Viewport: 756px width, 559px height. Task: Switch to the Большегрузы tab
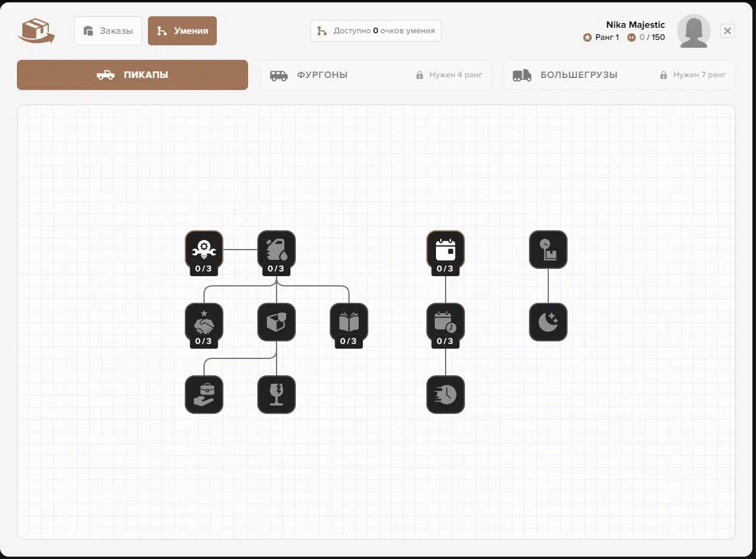tap(619, 75)
